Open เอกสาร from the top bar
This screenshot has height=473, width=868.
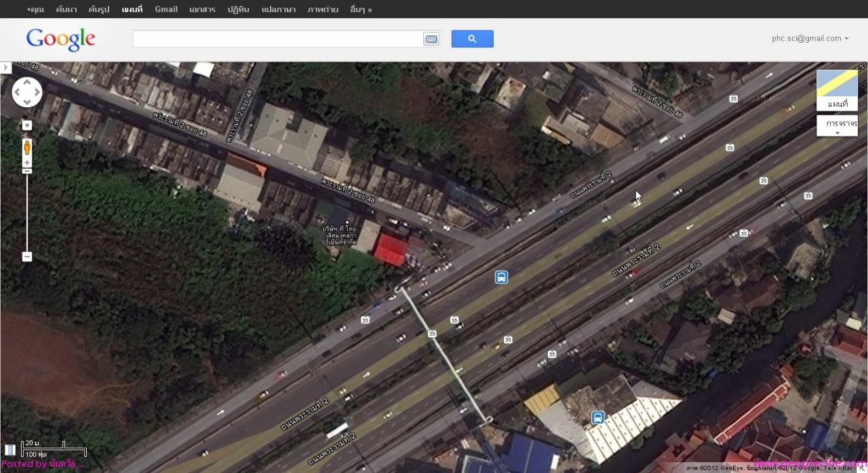click(x=202, y=9)
